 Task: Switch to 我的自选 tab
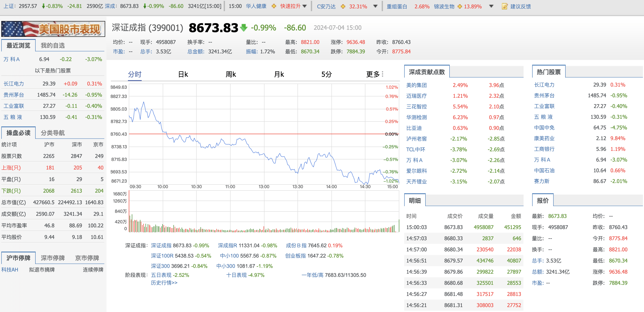53,45
